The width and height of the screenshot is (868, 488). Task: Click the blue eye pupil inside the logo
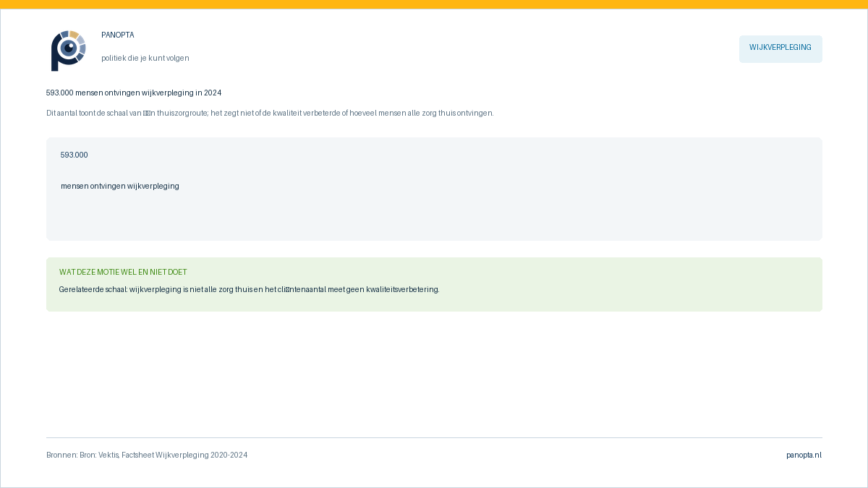(69, 48)
